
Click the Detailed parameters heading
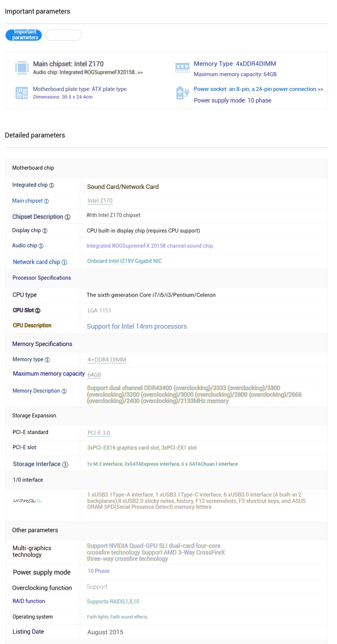[x=35, y=135]
